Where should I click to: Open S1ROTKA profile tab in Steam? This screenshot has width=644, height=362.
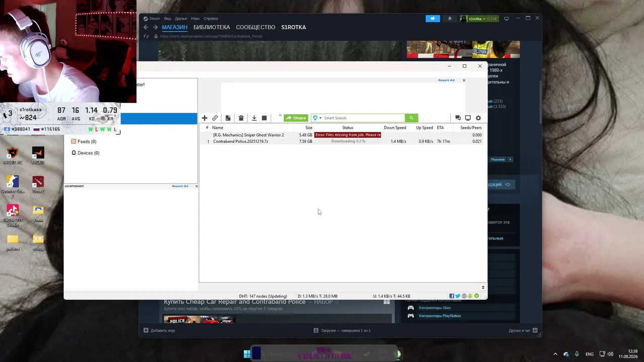tap(293, 27)
